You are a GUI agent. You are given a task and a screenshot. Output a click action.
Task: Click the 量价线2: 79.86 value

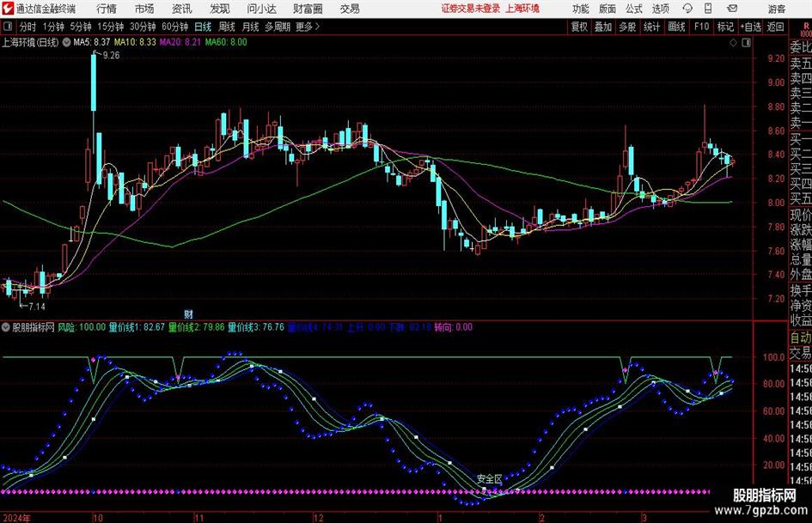pos(197,327)
